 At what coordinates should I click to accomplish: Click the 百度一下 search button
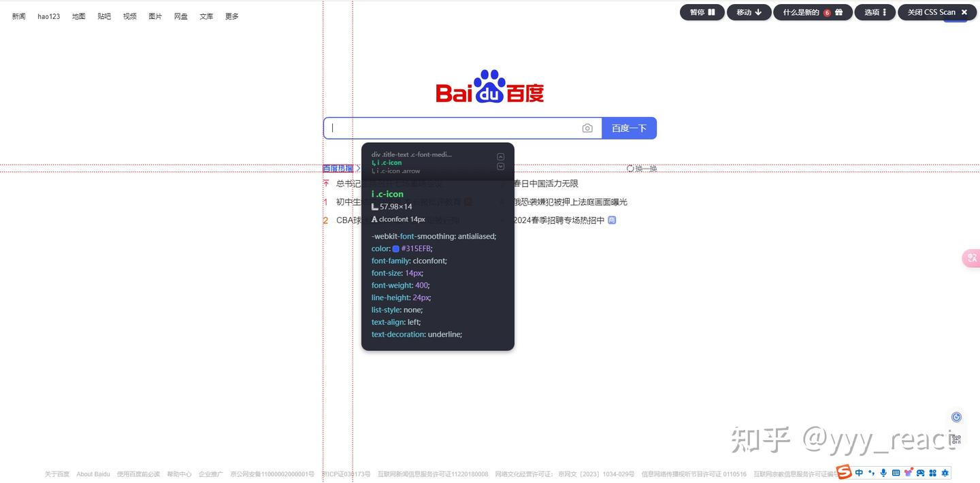(629, 127)
